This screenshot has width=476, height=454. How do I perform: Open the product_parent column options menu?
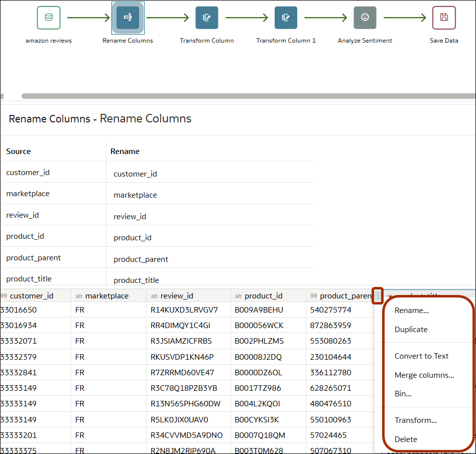(378, 295)
